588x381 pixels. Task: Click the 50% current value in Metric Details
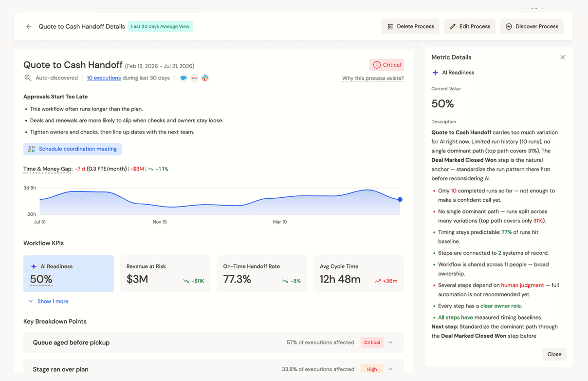click(442, 104)
